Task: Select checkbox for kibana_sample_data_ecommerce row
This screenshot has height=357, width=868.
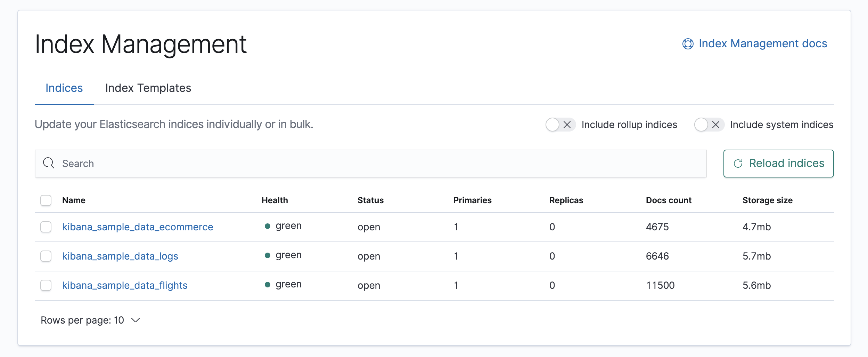Action: pos(46,227)
